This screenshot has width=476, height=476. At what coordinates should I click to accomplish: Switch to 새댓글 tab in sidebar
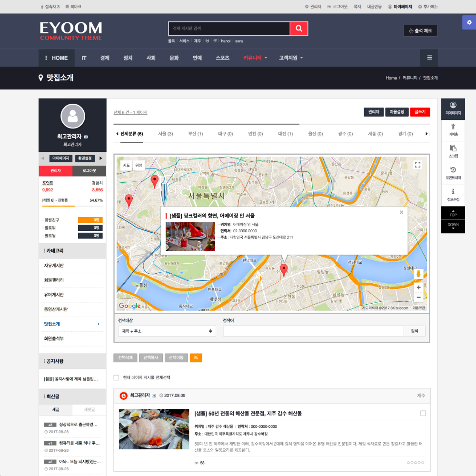click(x=89, y=409)
